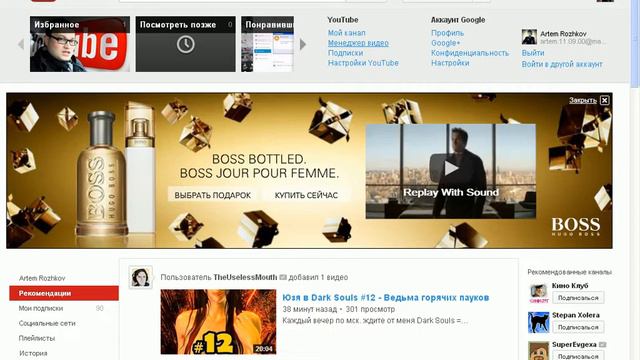Open Настройки YouTube link
This screenshot has height=360, width=640.
[363, 63]
